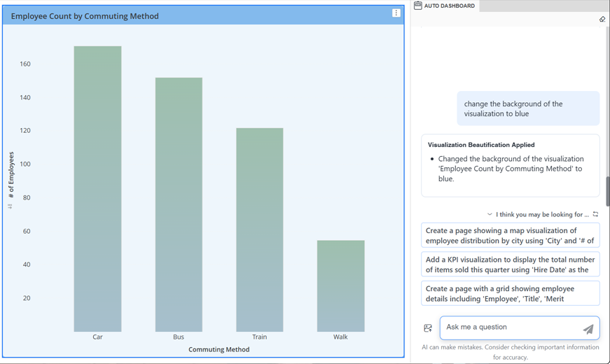The image size is (610, 364).
Task: Open the visualization three-dot options menu
Action: pos(396,13)
